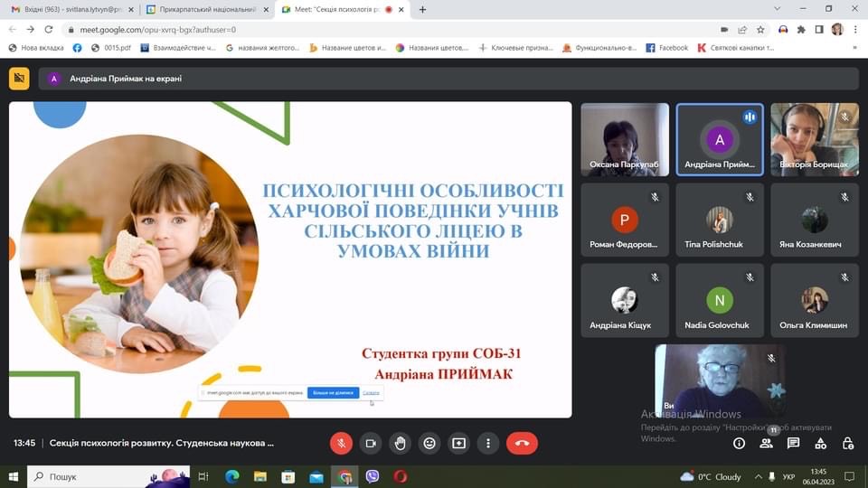Raise hand using the hand icon
This screenshot has height=488, width=868.
pos(400,443)
